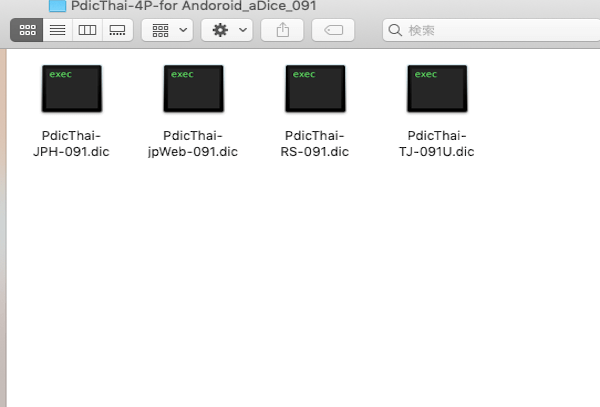
Task: Open the group-by arrangement dropdown
Action: pos(167,30)
